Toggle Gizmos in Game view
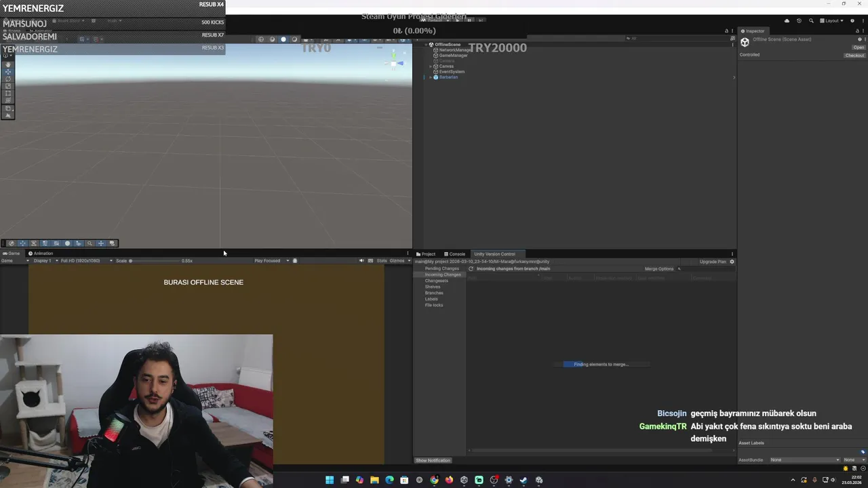 click(x=397, y=260)
